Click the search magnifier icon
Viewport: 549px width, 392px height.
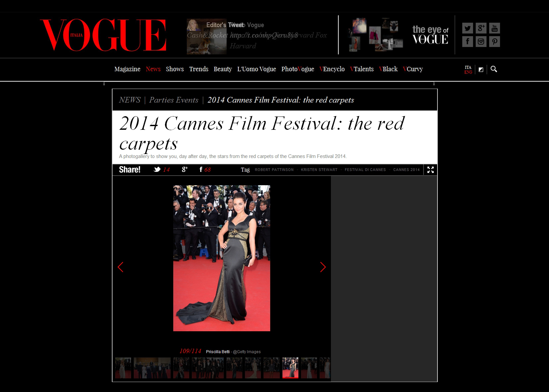pos(494,69)
